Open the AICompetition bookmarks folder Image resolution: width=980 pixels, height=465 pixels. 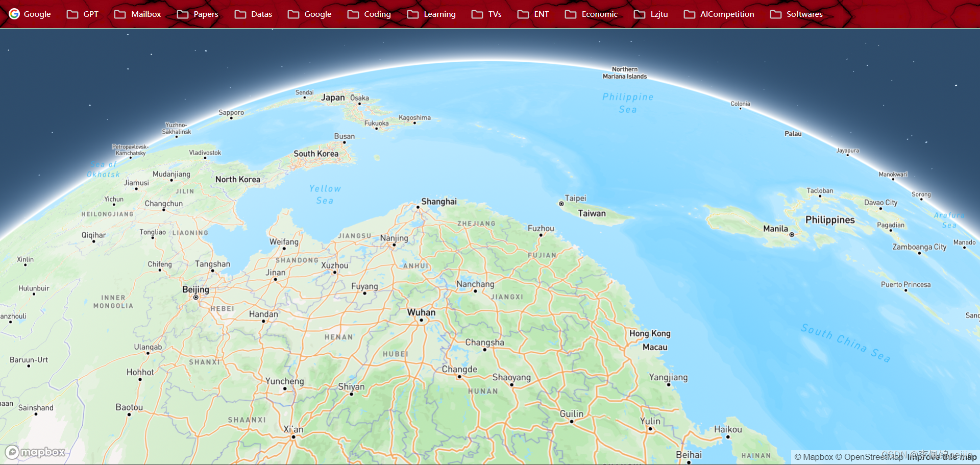(719, 14)
